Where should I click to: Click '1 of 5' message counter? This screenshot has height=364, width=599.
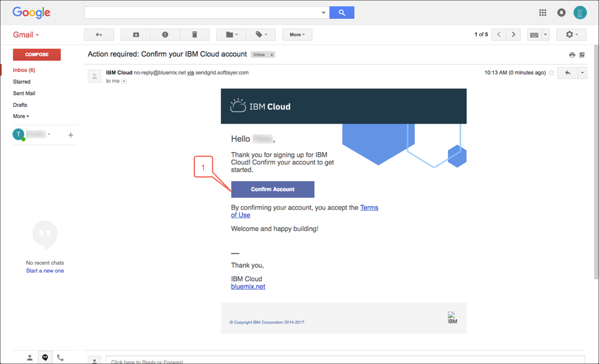coord(481,34)
